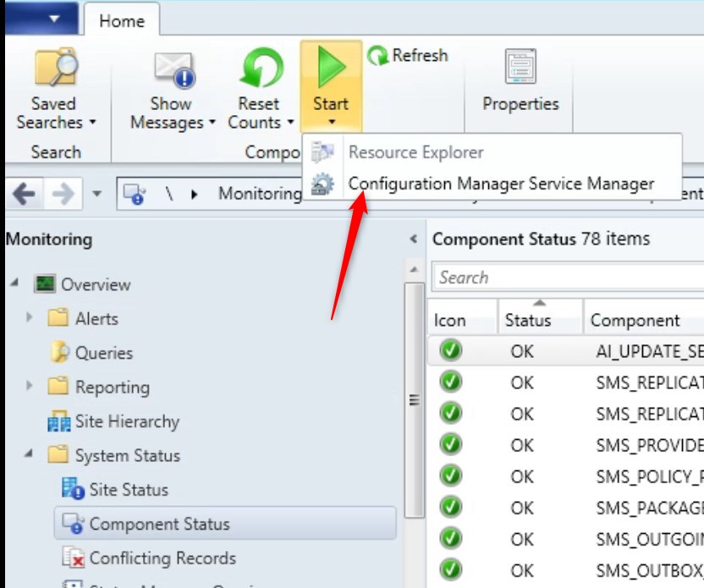Screen dimensions: 704x588
Task: Open the Properties icon in ribbon
Action: click(520, 67)
